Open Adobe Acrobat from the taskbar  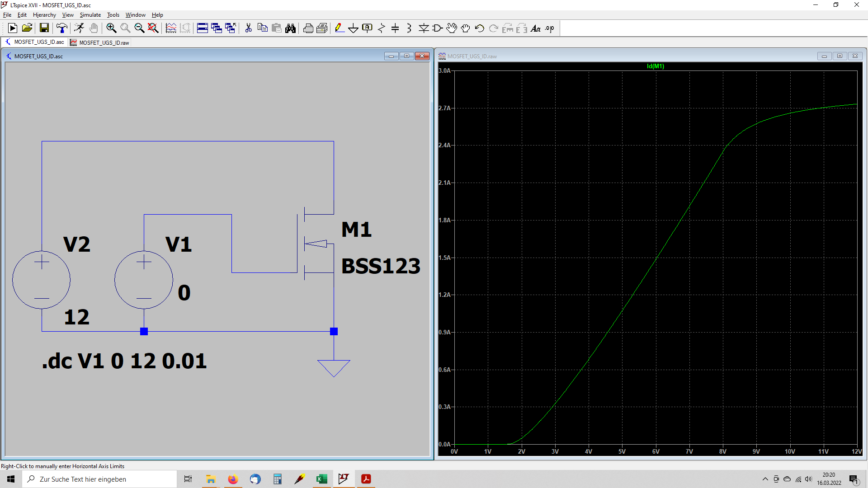[x=366, y=479]
